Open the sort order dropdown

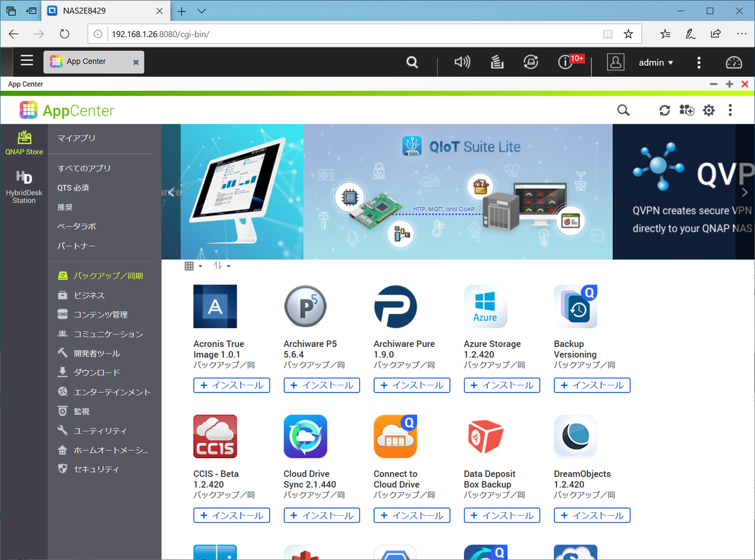coord(222,266)
